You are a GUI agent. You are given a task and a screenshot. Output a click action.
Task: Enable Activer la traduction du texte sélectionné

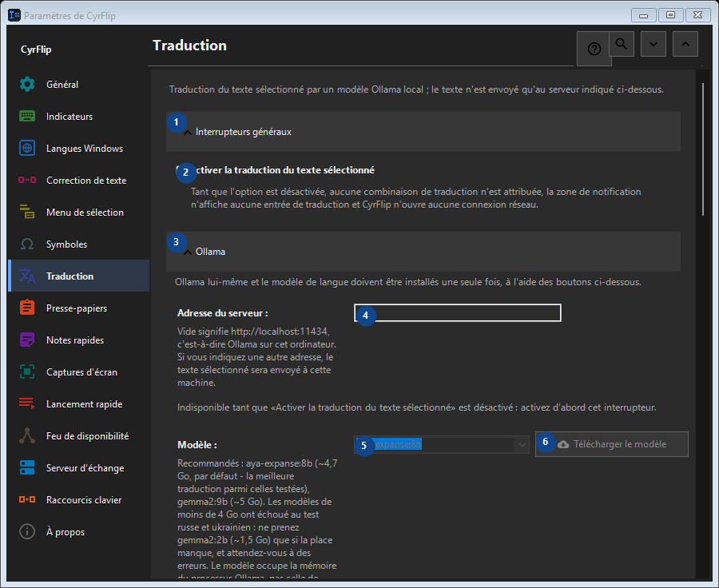[x=275, y=170]
